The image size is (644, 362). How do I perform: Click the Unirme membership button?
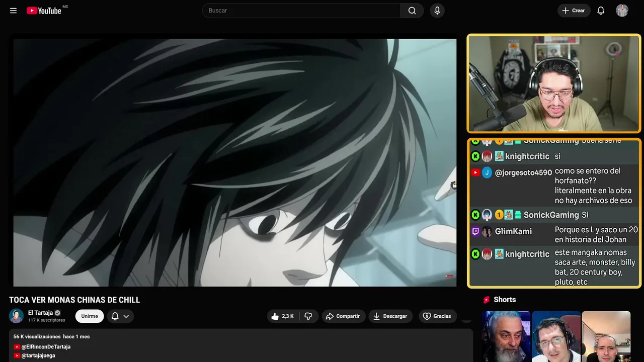click(x=90, y=316)
